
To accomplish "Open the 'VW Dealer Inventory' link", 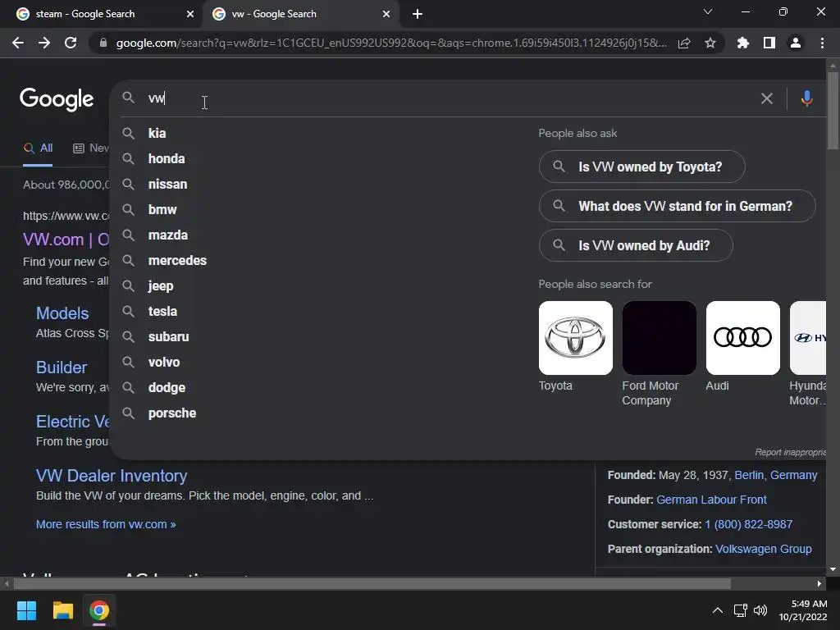I will [x=112, y=476].
